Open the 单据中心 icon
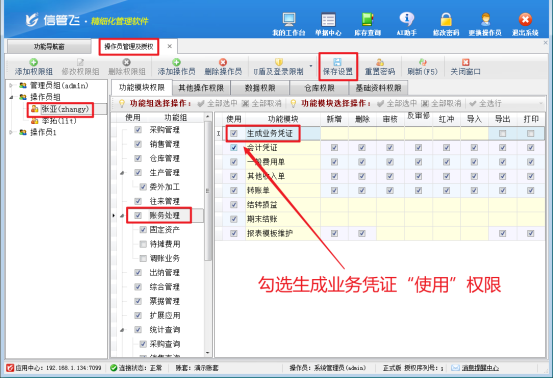The height and width of the screenshot is (378, 553). point(328,24)
